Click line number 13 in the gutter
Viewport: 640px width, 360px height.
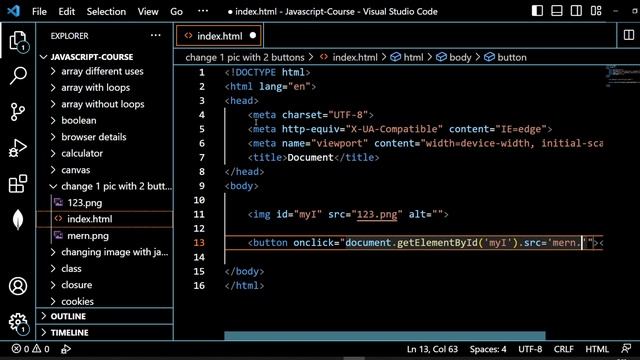[199, 243]
